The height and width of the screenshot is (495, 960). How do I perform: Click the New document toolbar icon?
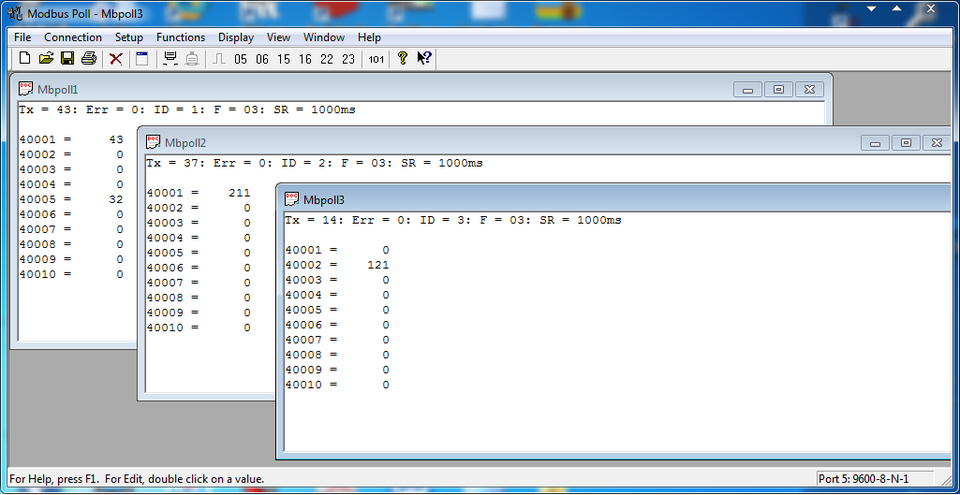coord(25,59)
